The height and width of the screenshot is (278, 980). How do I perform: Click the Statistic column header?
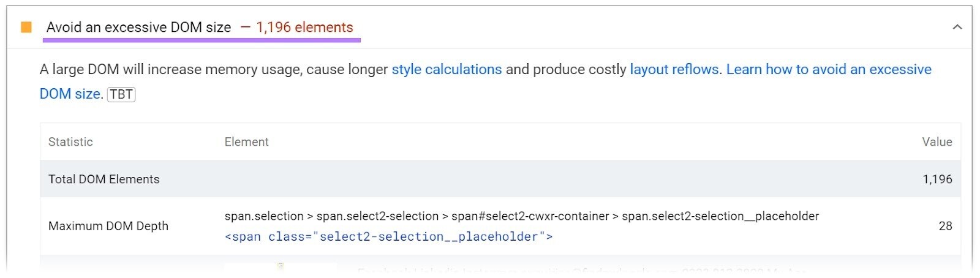[x=70, y=142]
